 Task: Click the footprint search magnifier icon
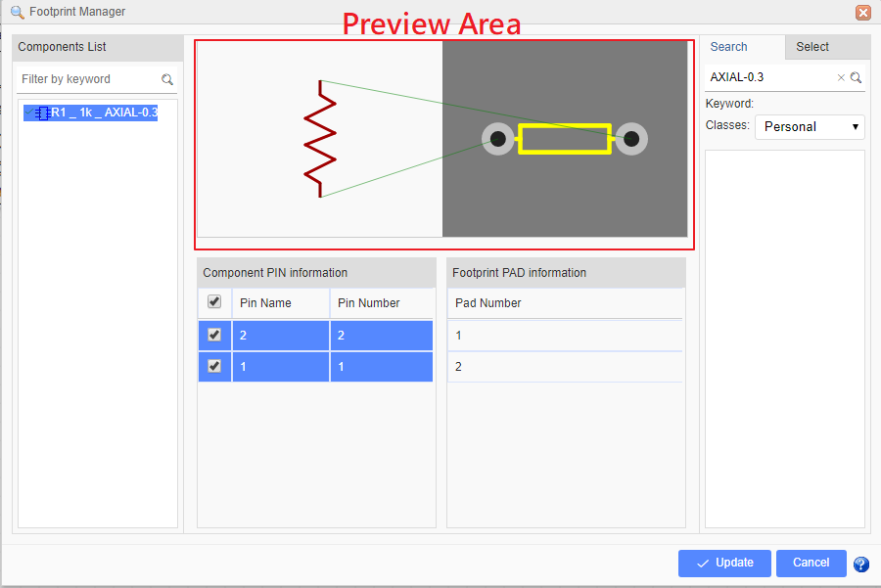pyautogui.click(x=856, y=77)
